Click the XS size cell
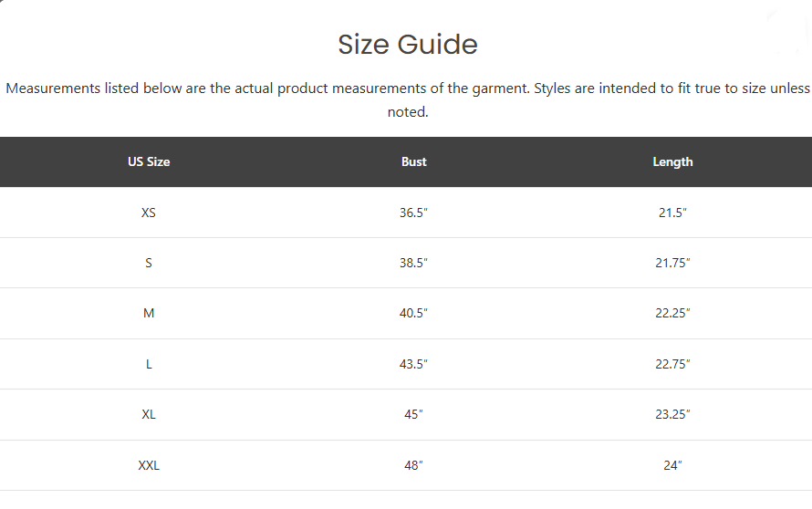812x509 pixels. 149,213
